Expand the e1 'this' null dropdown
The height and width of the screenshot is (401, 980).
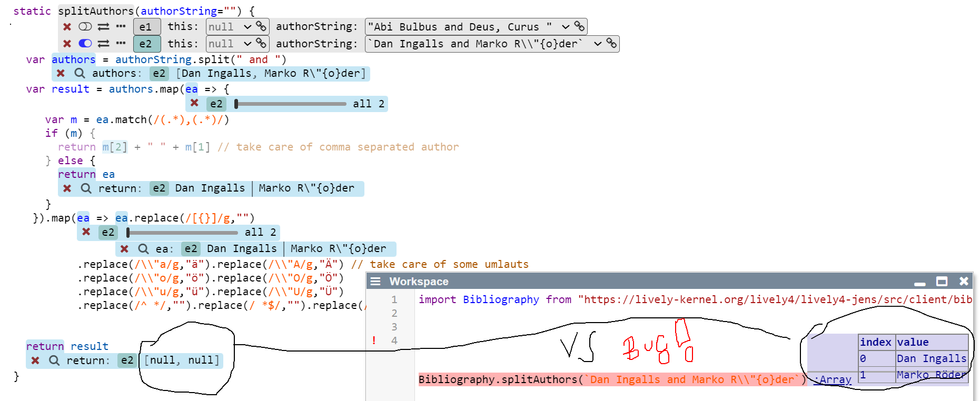248,27
